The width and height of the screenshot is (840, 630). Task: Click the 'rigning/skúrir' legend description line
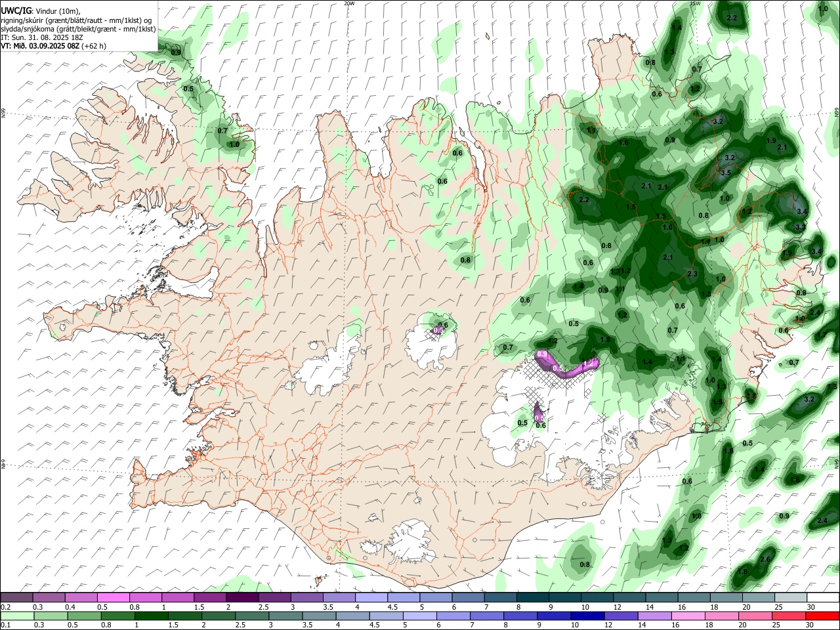pos(77,20)
